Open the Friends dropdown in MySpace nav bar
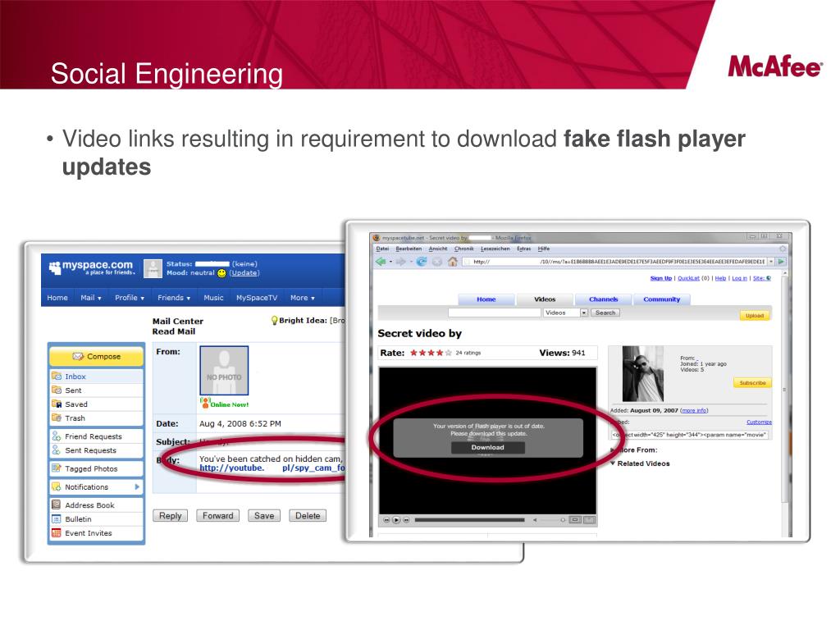 coord(174,298)
